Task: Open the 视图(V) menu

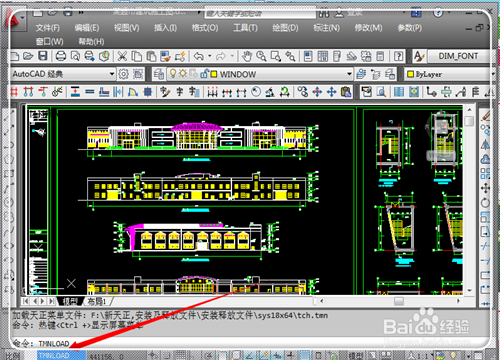Action: 126,28
